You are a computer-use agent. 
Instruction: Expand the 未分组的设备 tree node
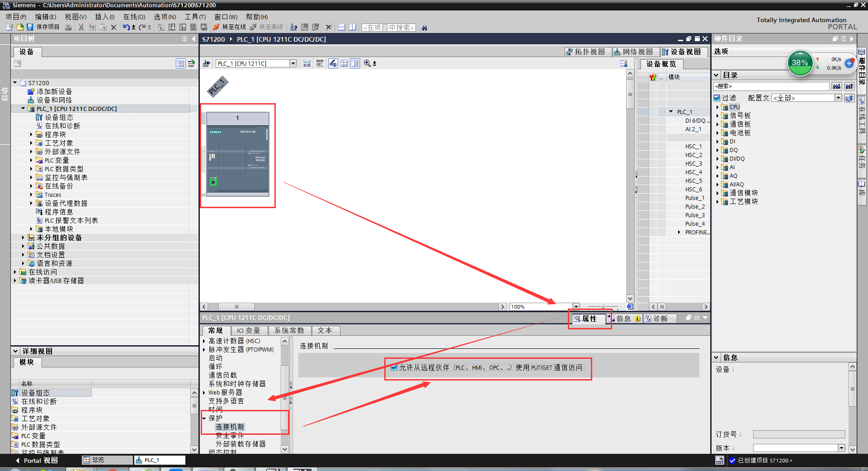click(23, 238)
